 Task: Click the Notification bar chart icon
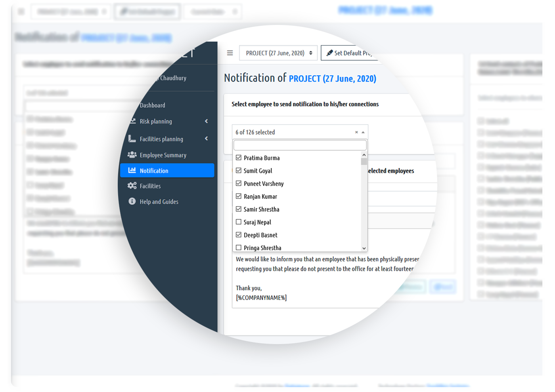(132, 171)
